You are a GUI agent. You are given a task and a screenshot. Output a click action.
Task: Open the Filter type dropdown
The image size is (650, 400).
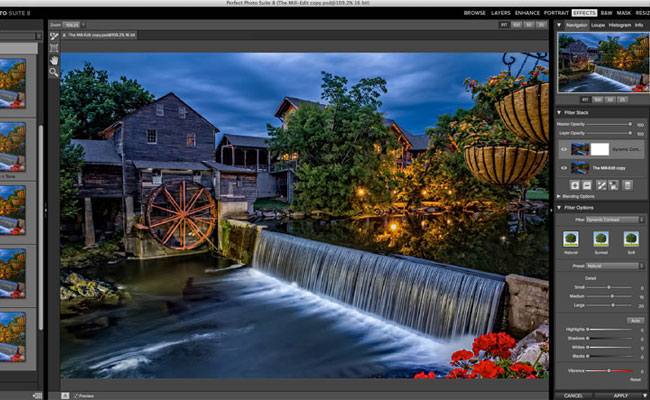coord(614,220)
